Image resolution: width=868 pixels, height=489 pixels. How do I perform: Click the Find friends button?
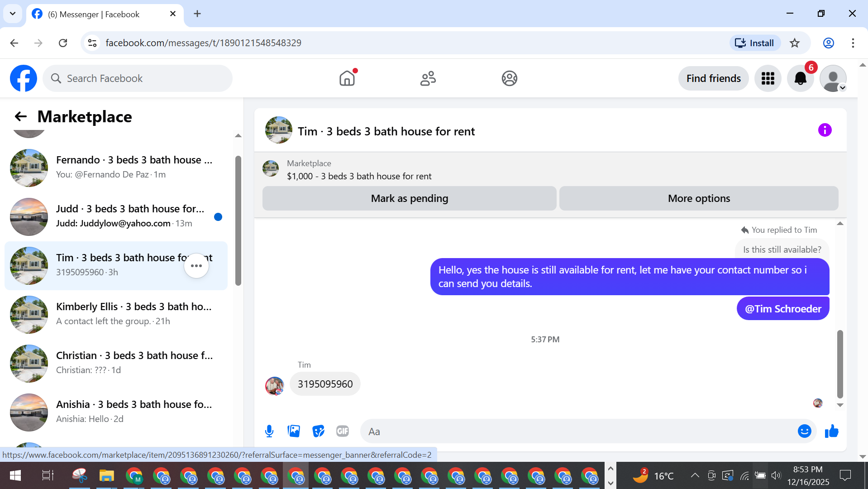[714, 78]
